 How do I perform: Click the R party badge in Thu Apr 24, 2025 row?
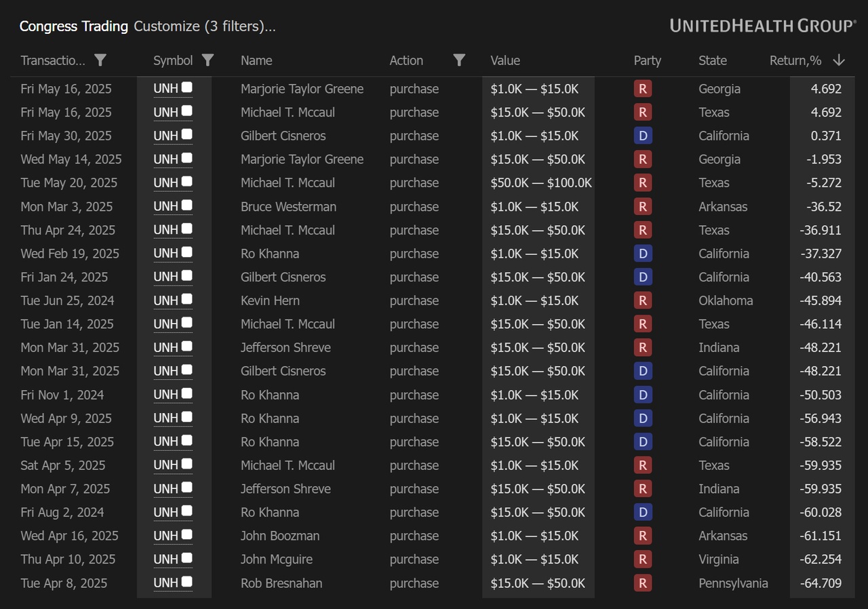[642, 230]
